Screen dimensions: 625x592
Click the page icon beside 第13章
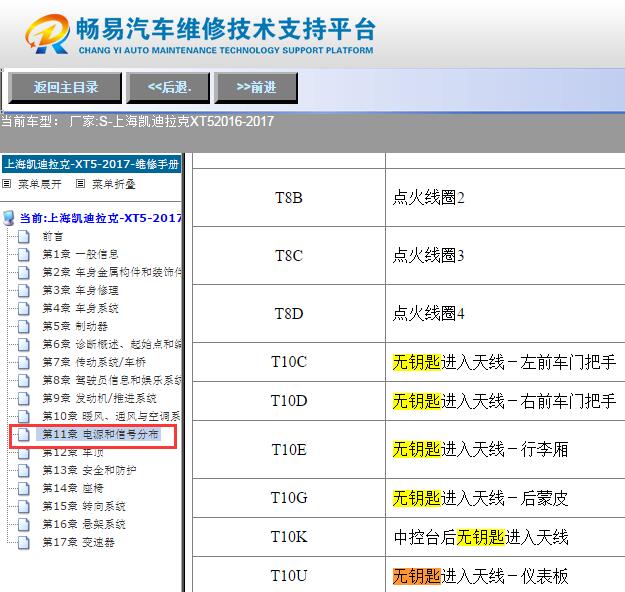point(24,470)
